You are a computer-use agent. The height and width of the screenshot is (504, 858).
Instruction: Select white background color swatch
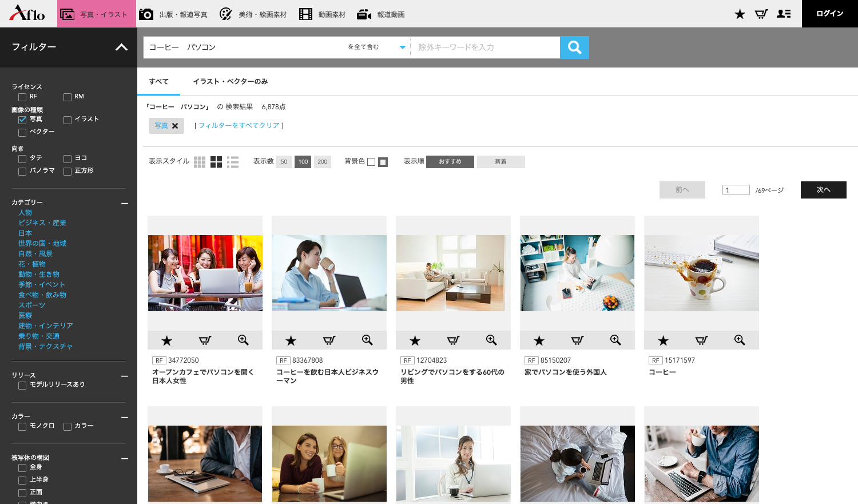[371, 162]
